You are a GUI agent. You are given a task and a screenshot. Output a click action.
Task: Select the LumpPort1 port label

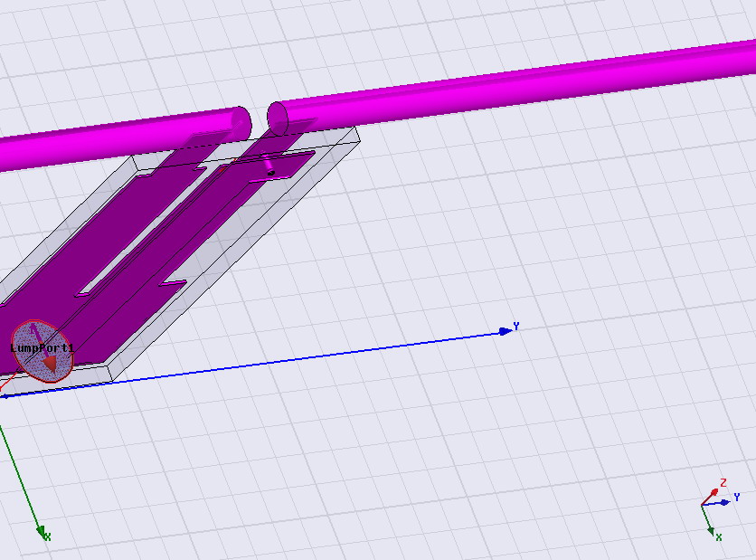pyautogui.click(x=42, y=347)
